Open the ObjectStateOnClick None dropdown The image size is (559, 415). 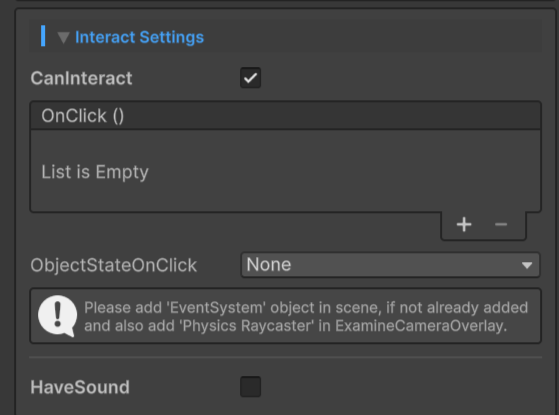[x=390, y=265]
